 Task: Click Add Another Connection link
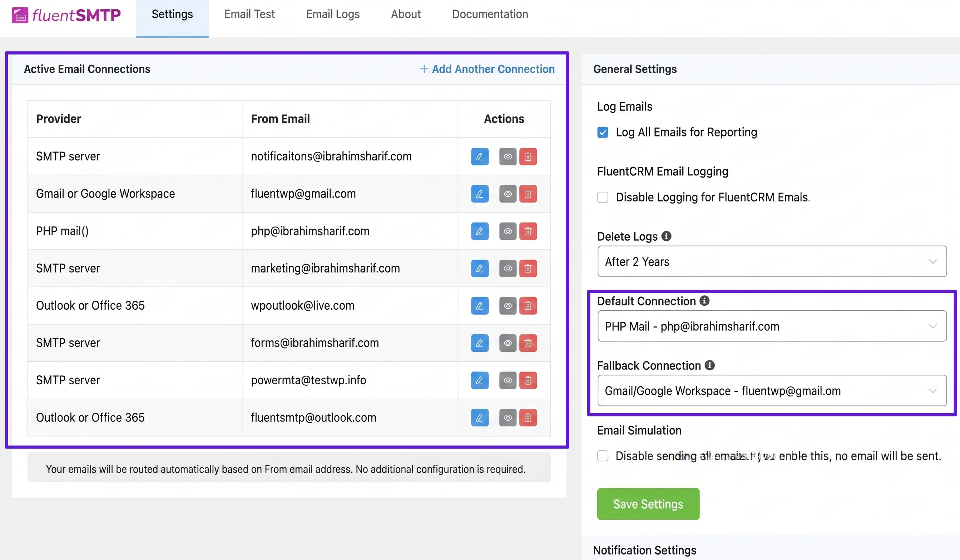point(487,69)
